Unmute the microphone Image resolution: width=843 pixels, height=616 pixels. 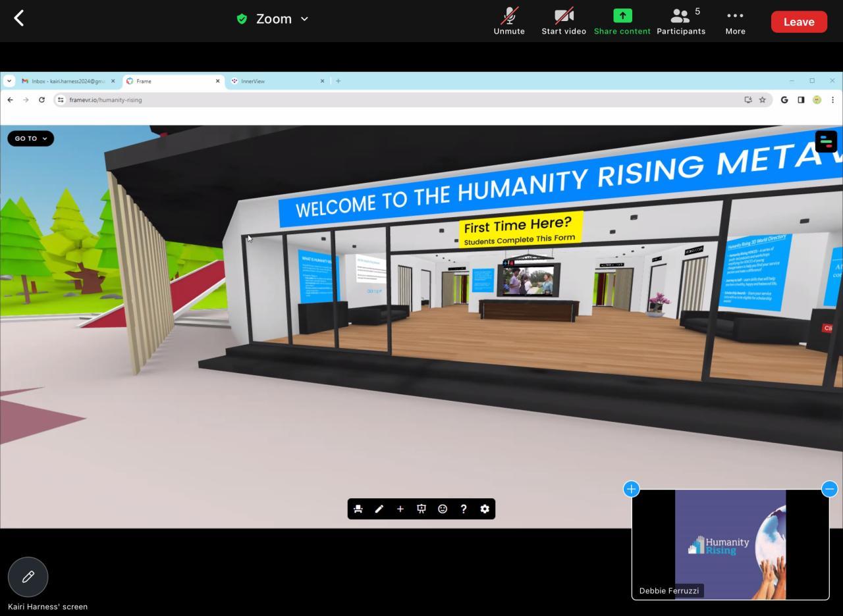[x=509, y=22]
